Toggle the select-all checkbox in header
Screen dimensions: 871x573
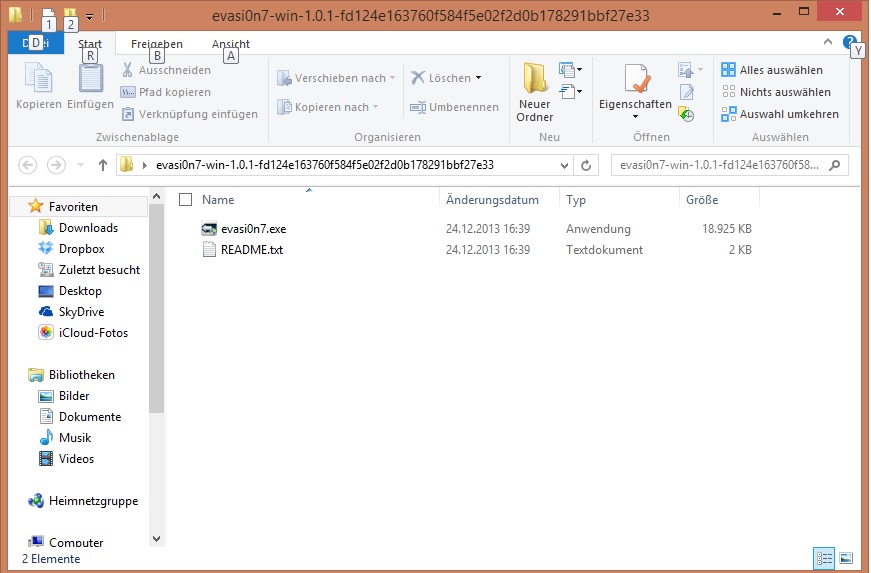186,199
